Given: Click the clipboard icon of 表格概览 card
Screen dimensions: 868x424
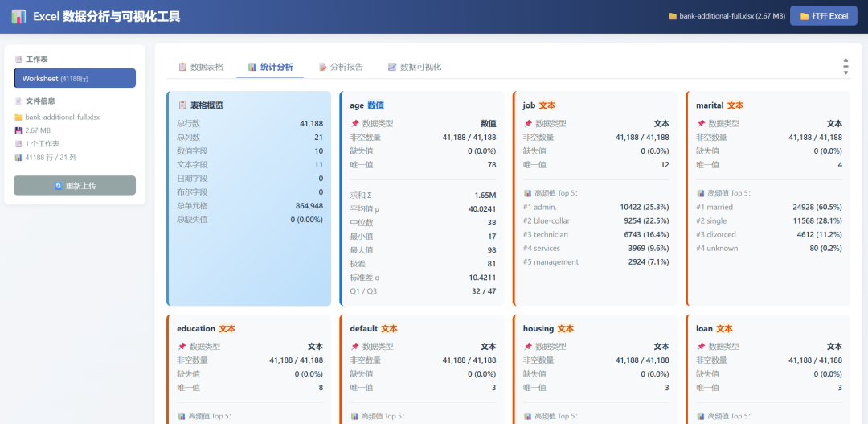Looking at the screenshot, I should point(182,105).
